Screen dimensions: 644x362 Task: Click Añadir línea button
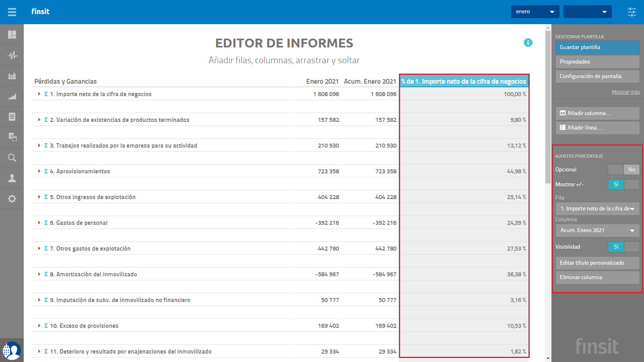point(597,128)
